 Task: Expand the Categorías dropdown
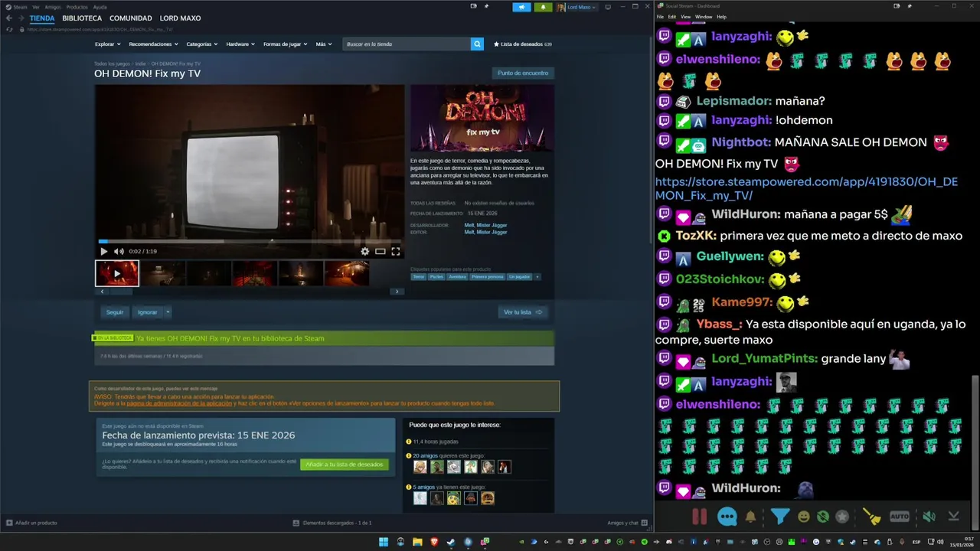[201, 44]
